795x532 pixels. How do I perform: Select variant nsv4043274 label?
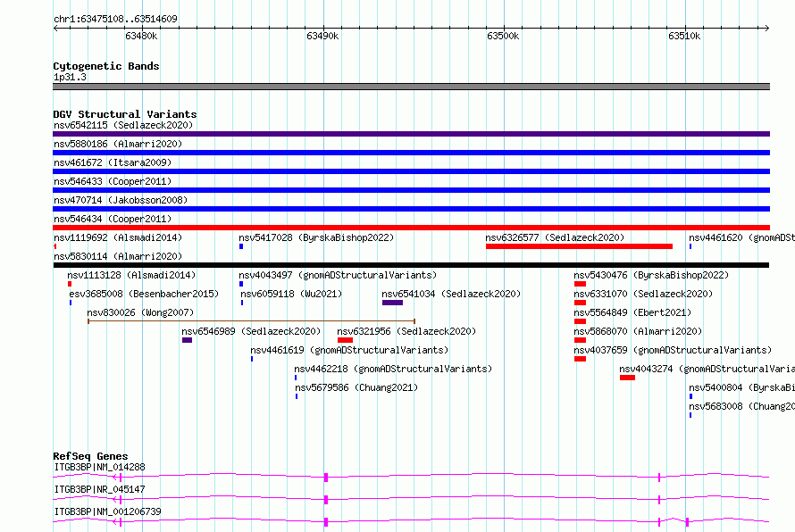[x=707, y=369]
